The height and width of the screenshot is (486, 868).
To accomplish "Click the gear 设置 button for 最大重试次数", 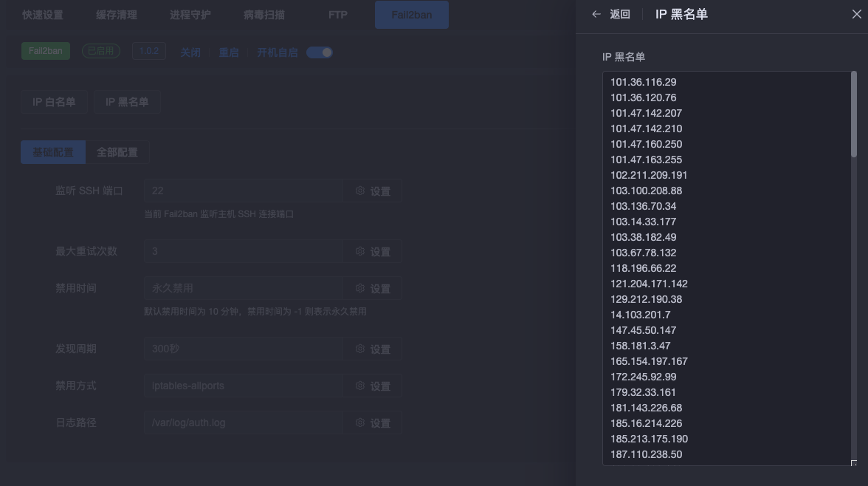I will 373,251.
